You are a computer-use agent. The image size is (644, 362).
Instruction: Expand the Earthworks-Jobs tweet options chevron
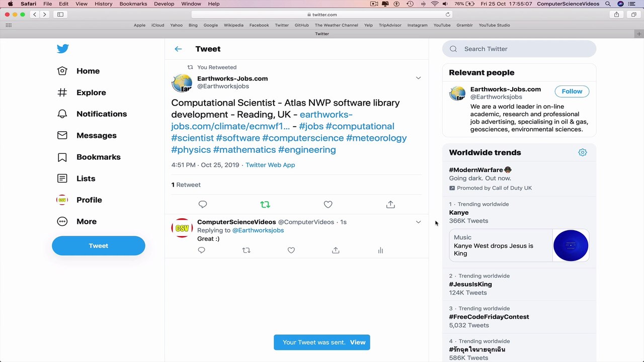(x=418, y=78)
